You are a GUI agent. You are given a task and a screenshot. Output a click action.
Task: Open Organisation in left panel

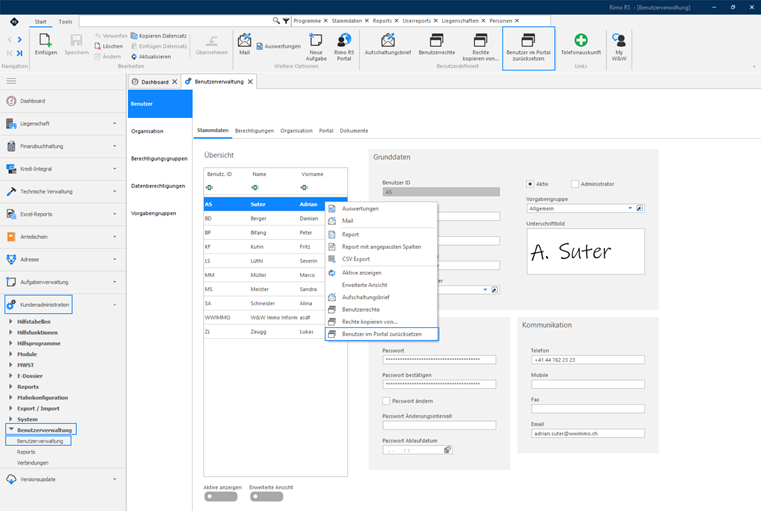[x=147, y=131]
